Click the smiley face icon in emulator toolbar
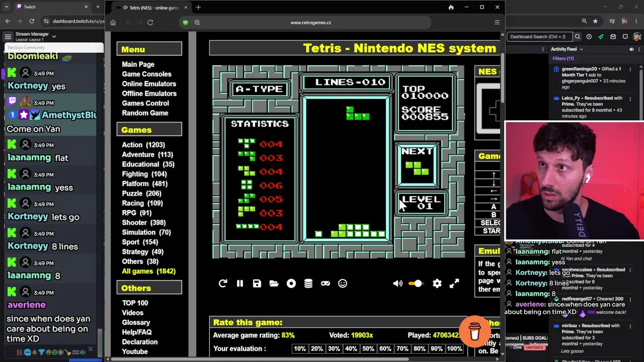644x362 pixels. [343, 284]
